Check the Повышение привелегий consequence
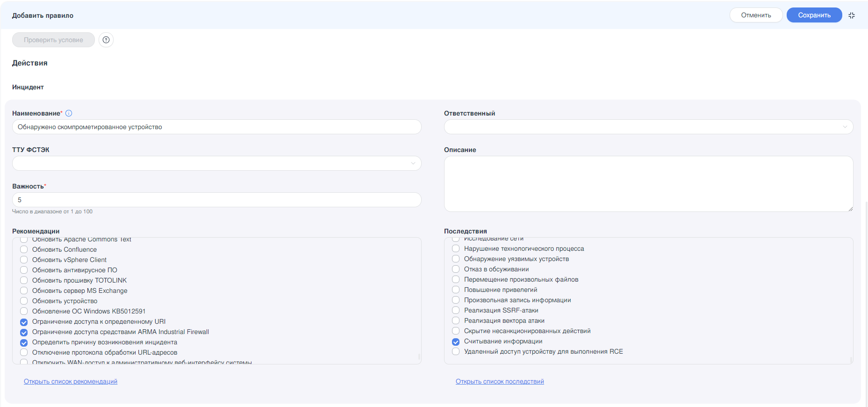 [x=456, y=290]
